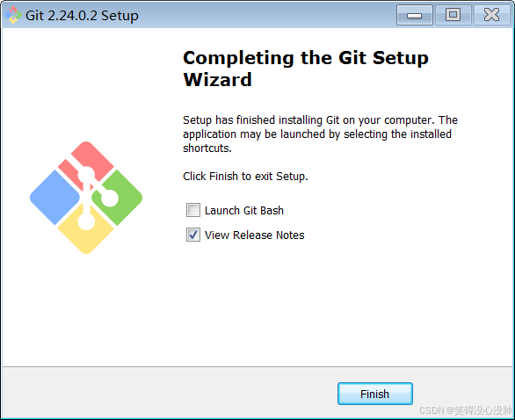Image resolution: width=515 pixels, height=420 pixels.
Task: Maximize the Git Setup window
Action: (453, 15)
